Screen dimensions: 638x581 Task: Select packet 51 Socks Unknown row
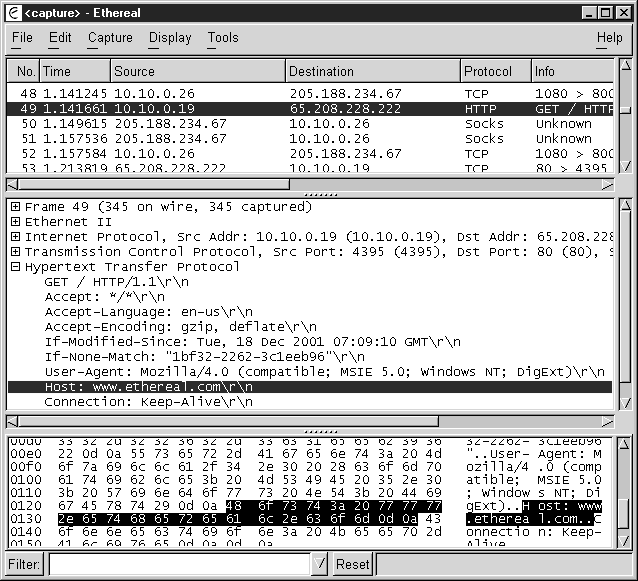(x=310, y=139)
